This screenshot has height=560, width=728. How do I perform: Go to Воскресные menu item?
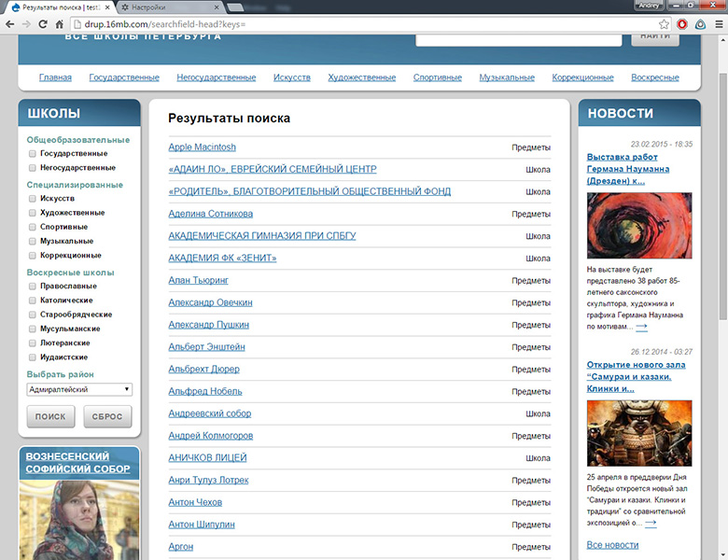tap(654, 77)
